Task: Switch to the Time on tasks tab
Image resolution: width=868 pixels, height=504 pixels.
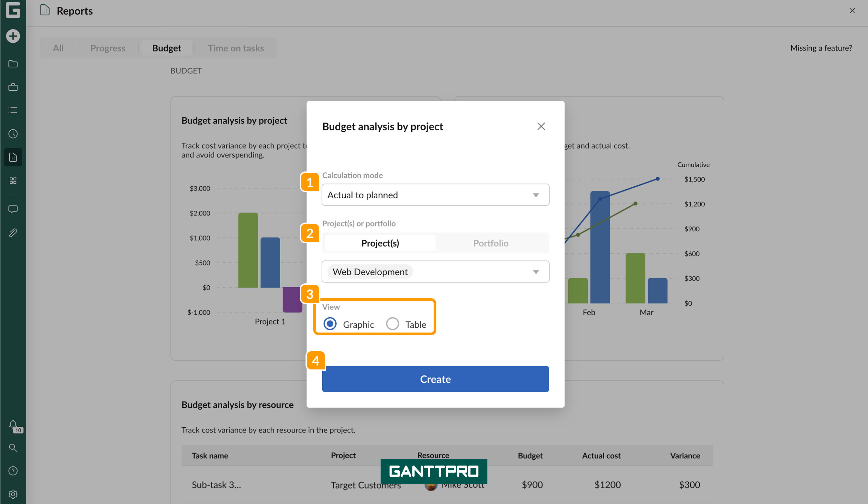Action: [236, 48]
